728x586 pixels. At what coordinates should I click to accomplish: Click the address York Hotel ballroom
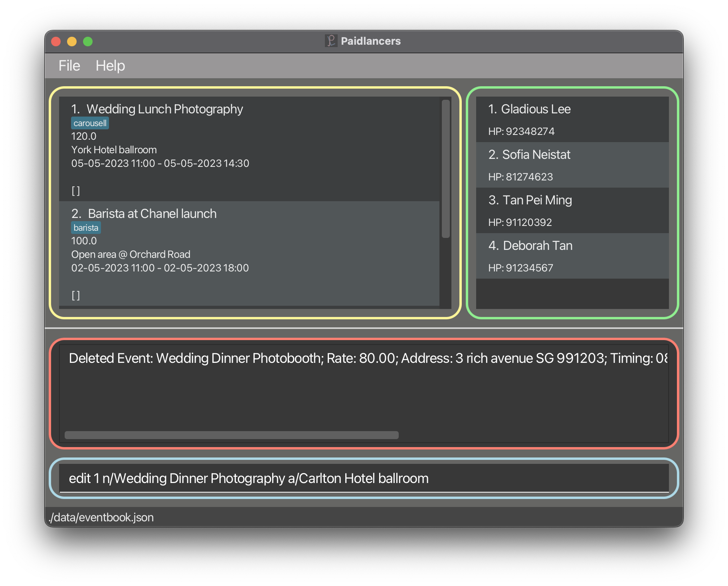click(114, 150)
